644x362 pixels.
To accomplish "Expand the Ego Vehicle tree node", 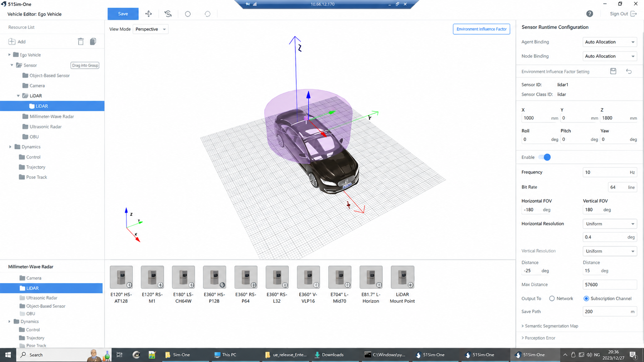I will pyautogui.click(x=10, y=55).
